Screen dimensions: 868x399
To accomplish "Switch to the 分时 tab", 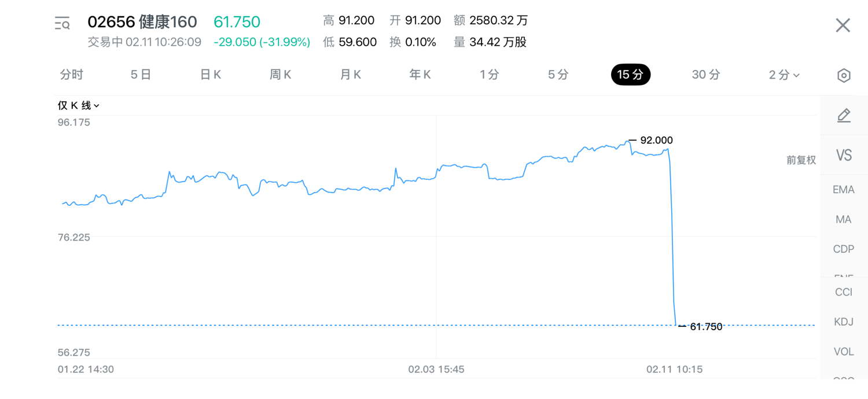I will (x=72, y=75).
